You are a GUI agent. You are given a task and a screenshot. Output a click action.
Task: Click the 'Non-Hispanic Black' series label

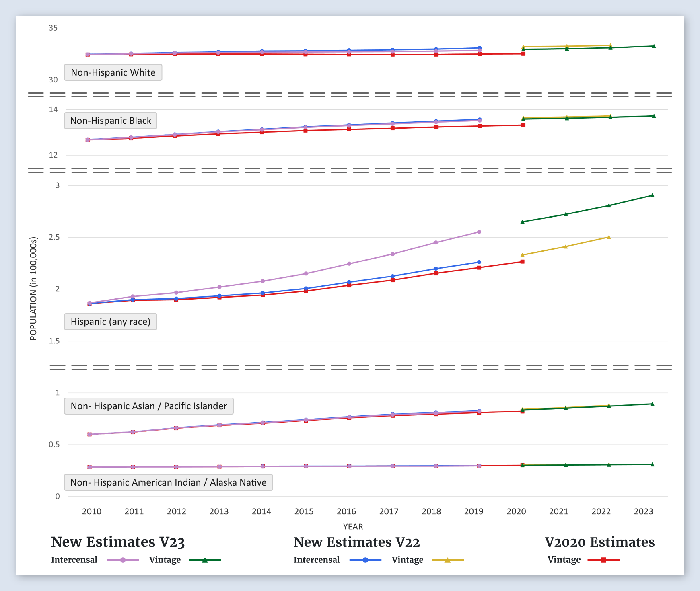111,121
